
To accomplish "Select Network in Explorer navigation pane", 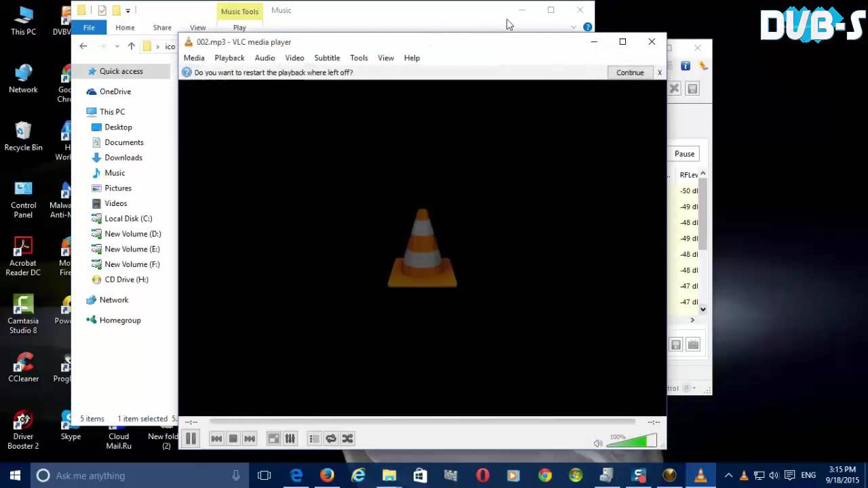I will click(x=113, y=300).
